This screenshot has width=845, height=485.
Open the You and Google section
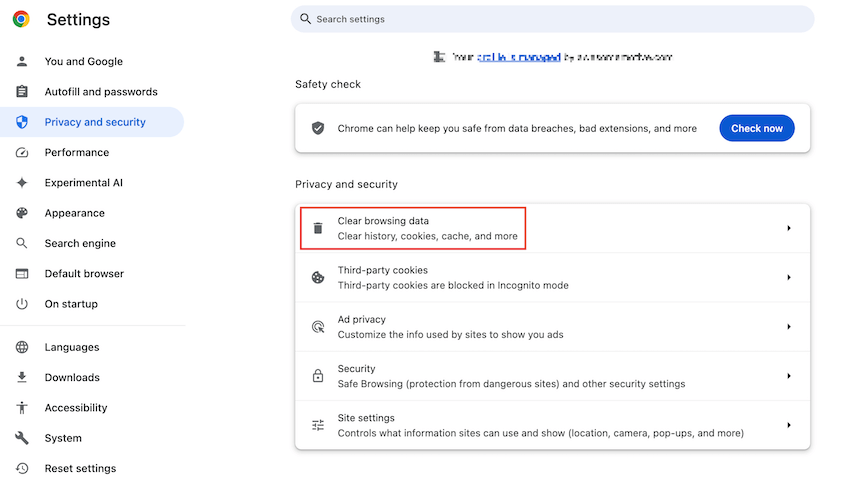(92, 61)
